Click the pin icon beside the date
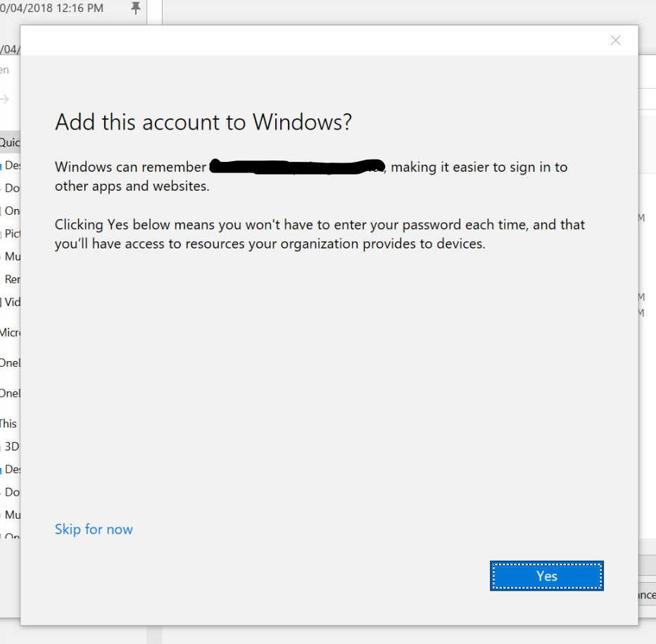 136,8
